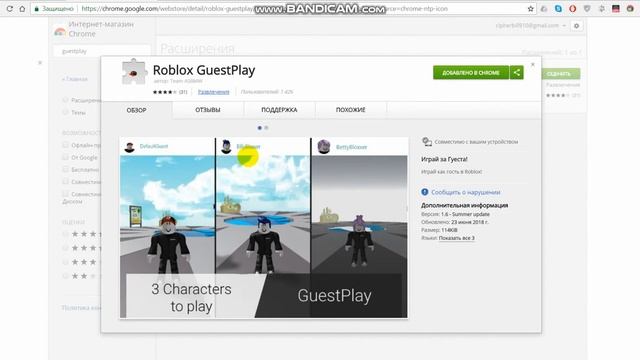Open the dark pink square extension icon
This screenshot has height=360, width=640.
pos(616,9)
